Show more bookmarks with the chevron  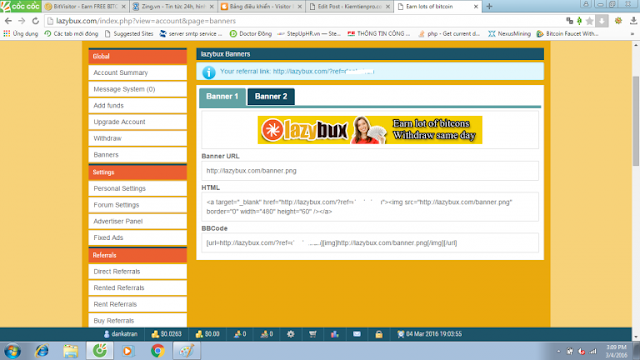pyautogui.click(x=632, y=34)
